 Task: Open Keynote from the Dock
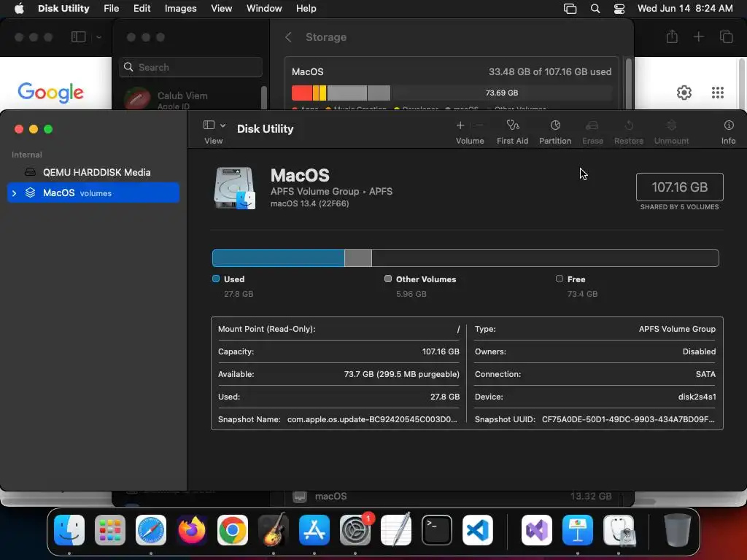click(x=578, y=530)
